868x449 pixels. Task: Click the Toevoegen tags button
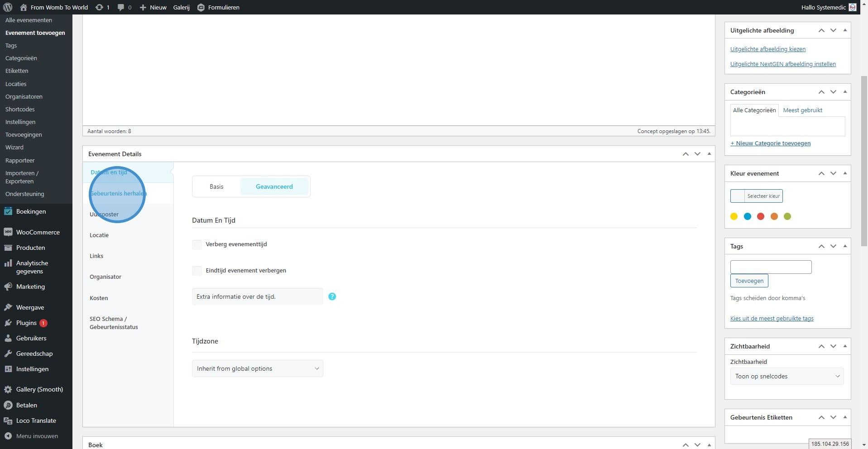pos(749,281)
